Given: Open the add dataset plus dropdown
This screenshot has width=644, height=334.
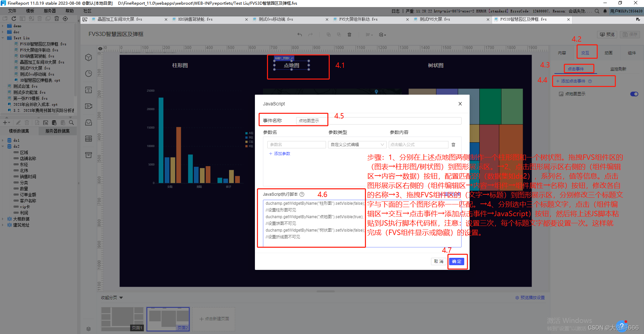Looking at the screenshot, I should (x=6, y=123).
